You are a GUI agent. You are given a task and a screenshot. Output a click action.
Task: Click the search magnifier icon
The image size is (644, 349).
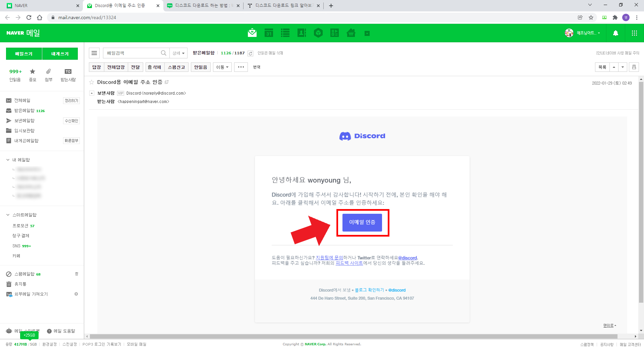point(163,53)
